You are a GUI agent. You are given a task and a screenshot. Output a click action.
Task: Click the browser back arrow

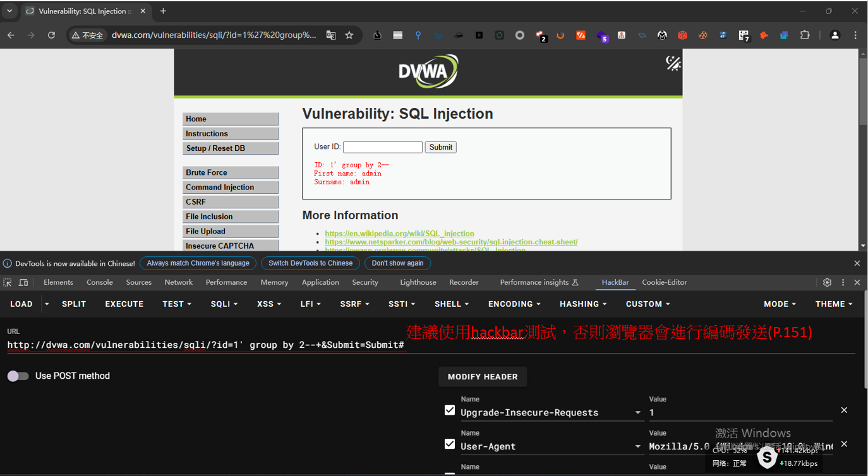(11, 35)
